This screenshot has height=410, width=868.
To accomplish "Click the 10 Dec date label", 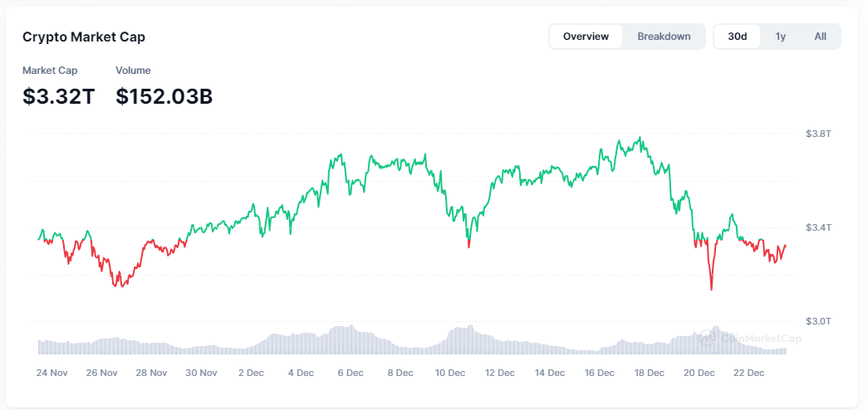I will (450, 373).
